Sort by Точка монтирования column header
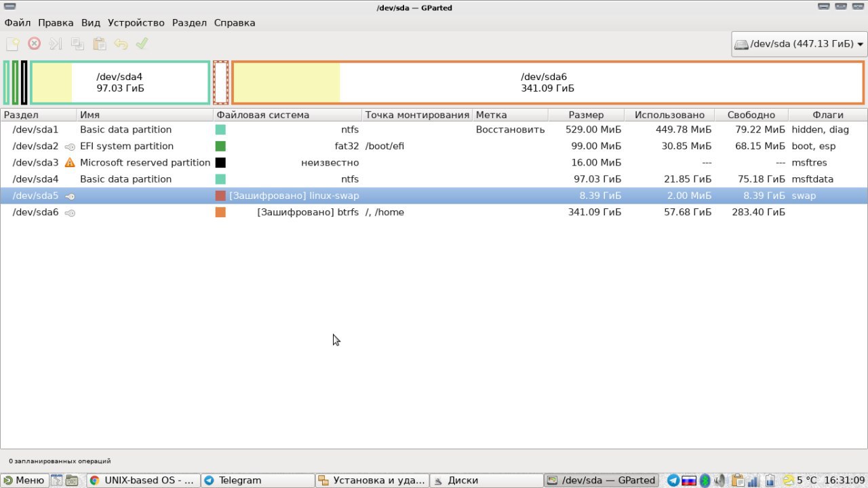The width and height of the screenshot is (868, 488). [417, 115]
